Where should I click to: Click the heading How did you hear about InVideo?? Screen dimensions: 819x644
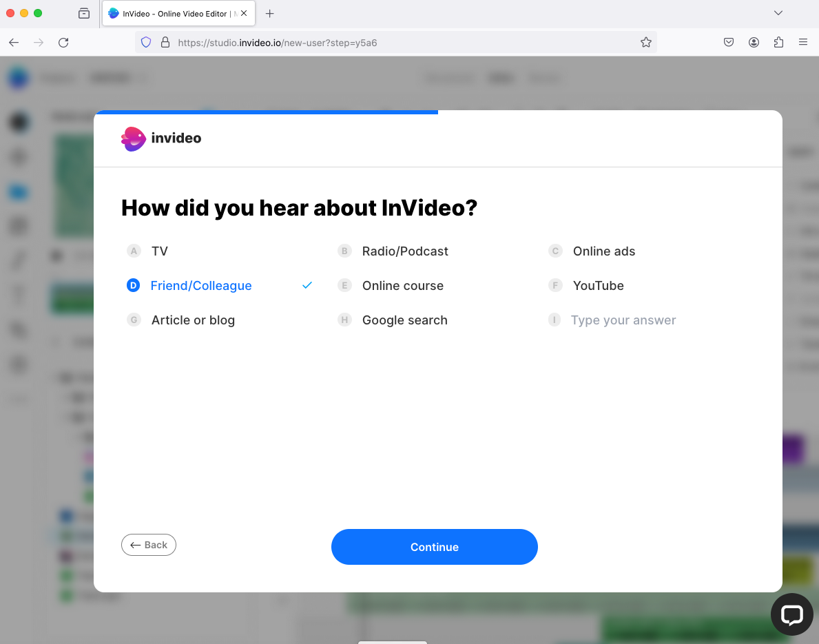click(300, 208)
